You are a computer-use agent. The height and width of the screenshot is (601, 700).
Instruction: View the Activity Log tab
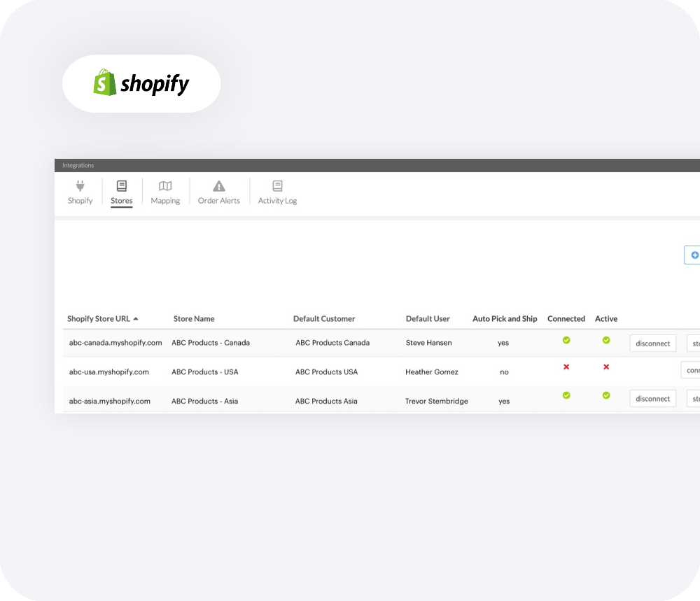277,192
